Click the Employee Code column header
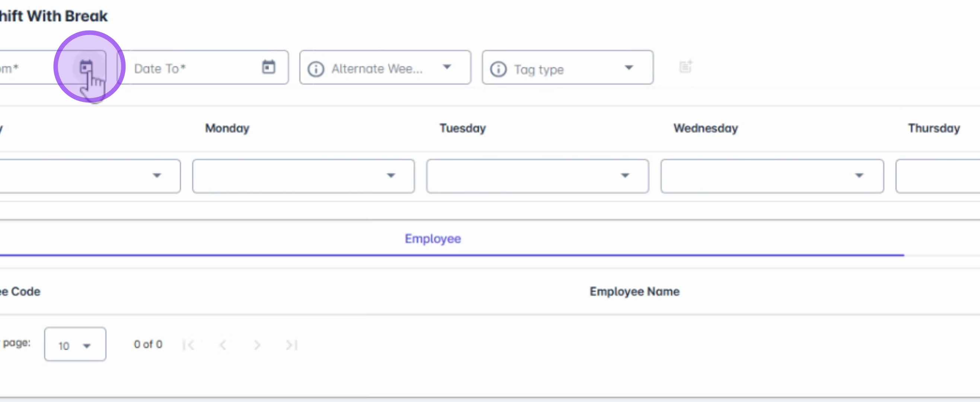 21,292
